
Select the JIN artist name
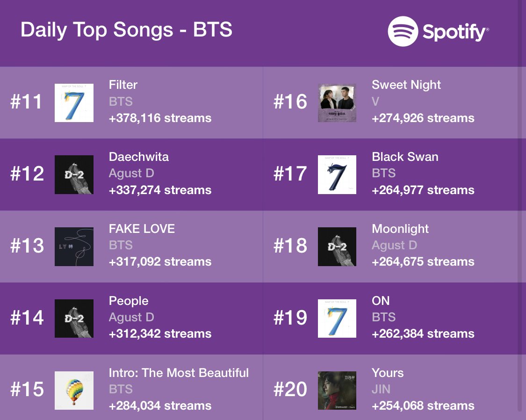[381, 389]
